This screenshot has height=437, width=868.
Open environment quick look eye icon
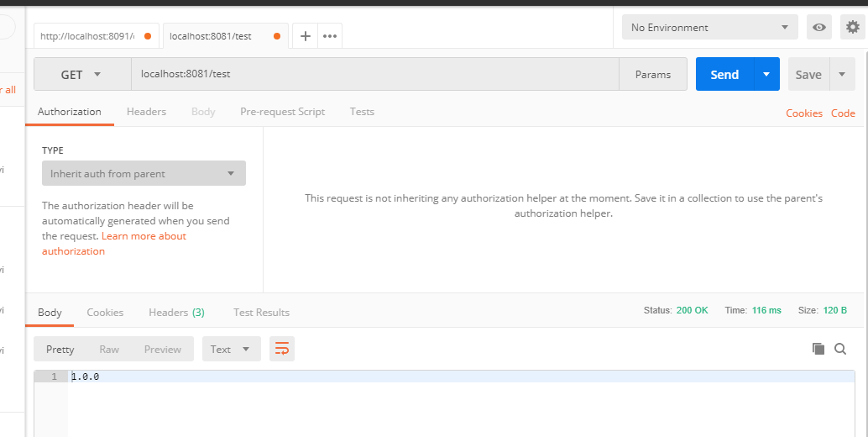pyautogui.click(x=819, y=27)
